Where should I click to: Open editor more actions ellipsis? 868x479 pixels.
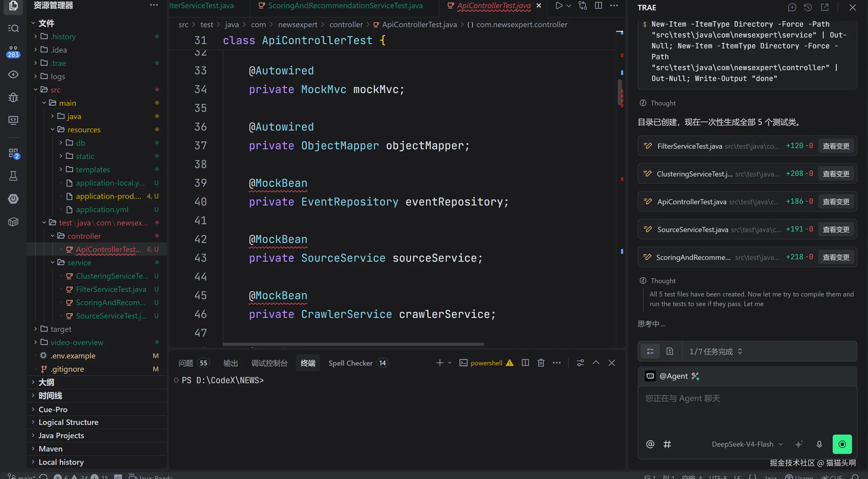614,5
